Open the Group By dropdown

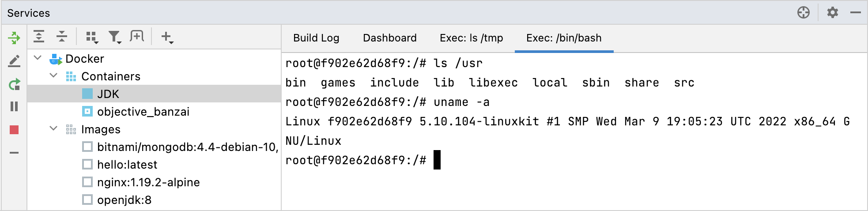[92, 37]
